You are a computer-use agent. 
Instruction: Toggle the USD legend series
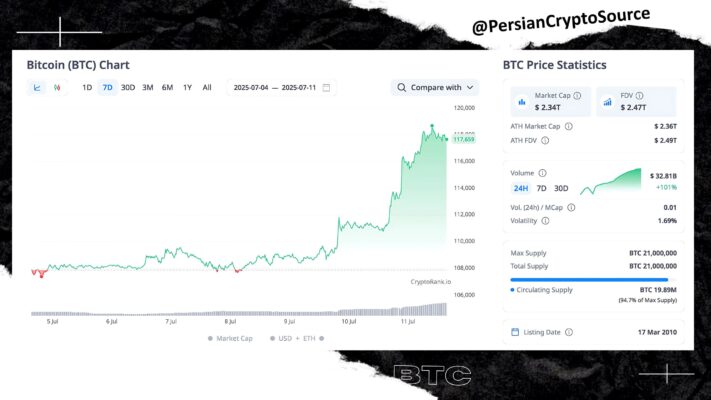(x=281, y=338)
